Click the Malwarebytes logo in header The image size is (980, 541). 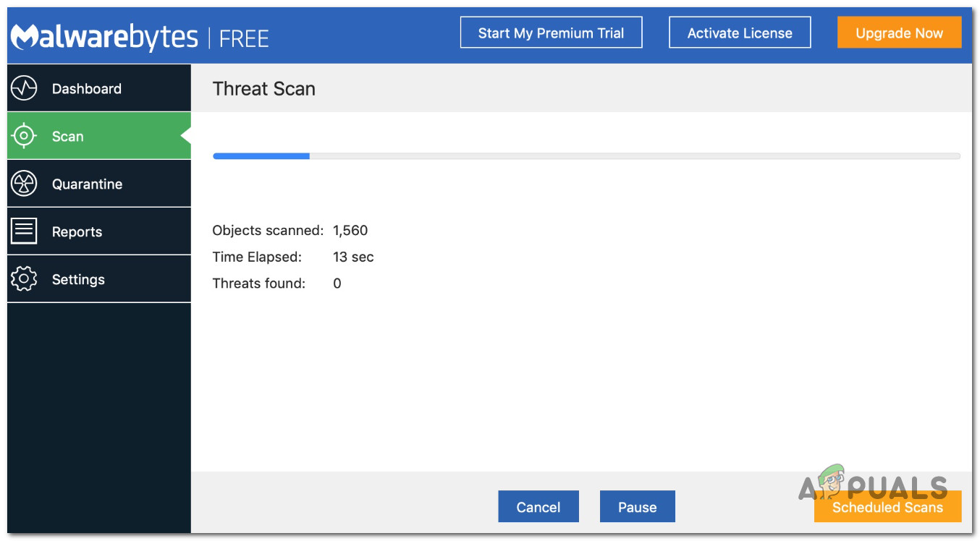pyautogui.click(x=104, y=36)
